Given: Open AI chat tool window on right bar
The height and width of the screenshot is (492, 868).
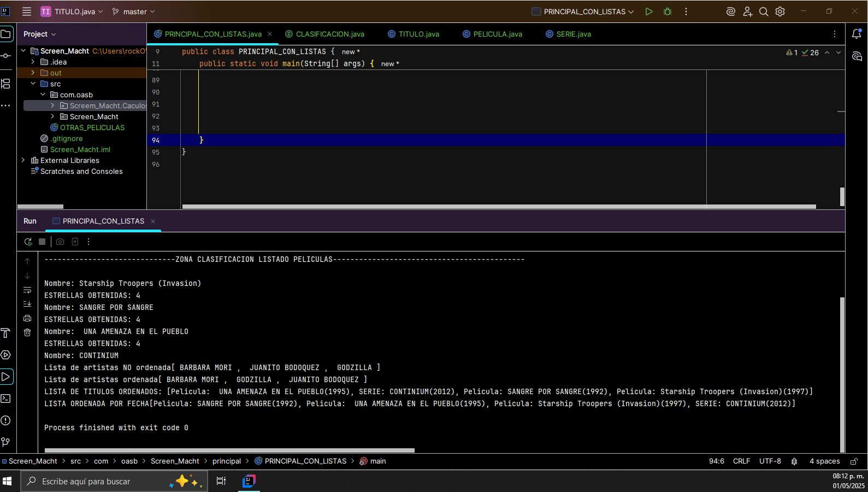Looking at the screenshot, I should [857, 56].
